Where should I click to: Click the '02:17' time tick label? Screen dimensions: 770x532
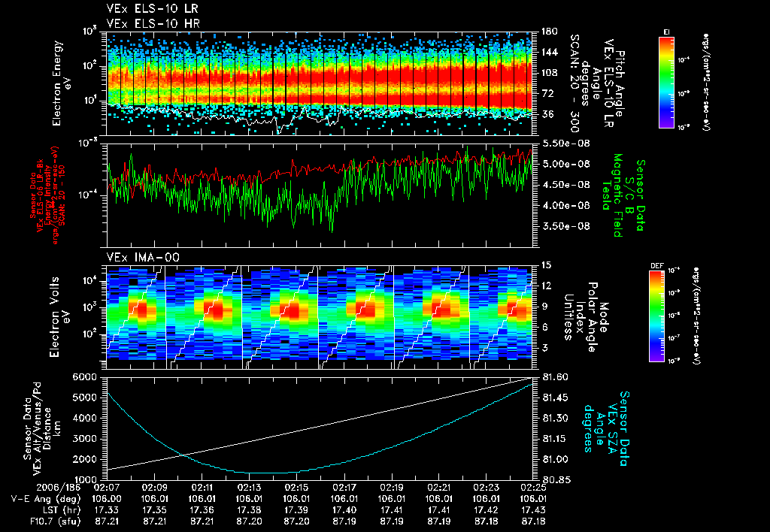(x=344, y=488)
